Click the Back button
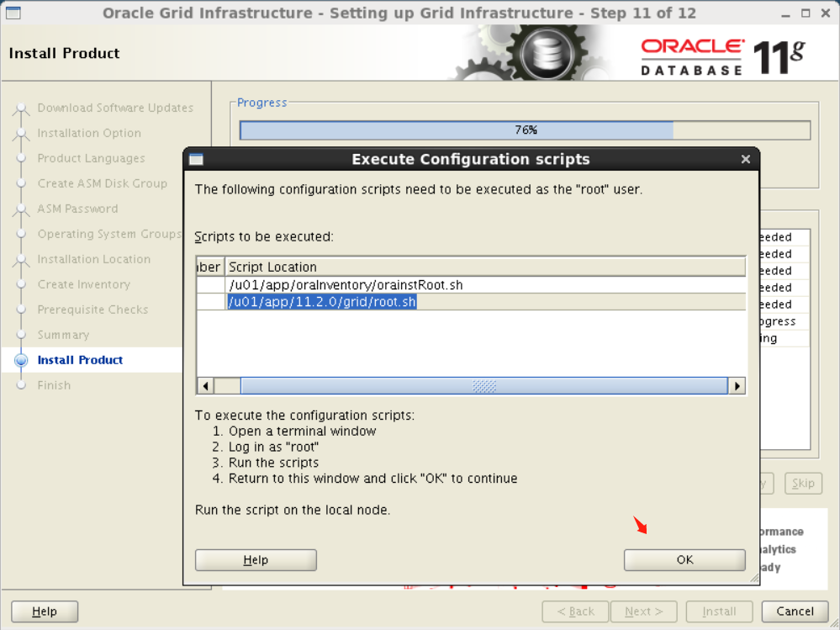Screen dimensions: 840x630 pos(575,611)
